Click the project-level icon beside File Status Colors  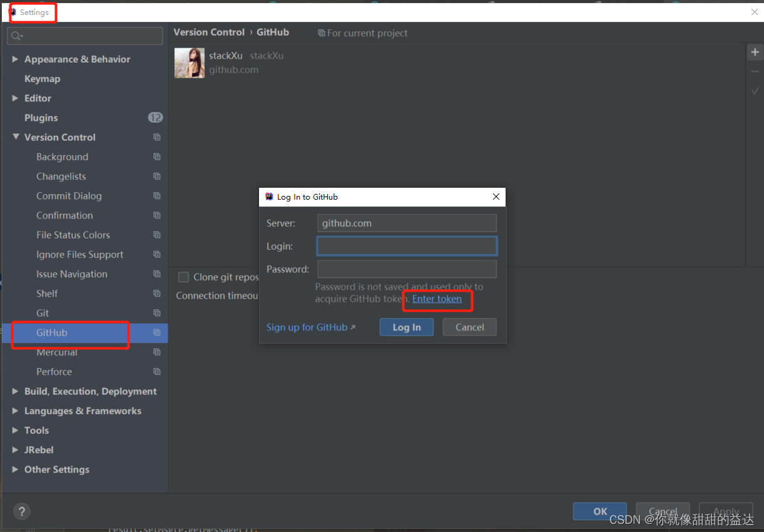tap(157, 235)
